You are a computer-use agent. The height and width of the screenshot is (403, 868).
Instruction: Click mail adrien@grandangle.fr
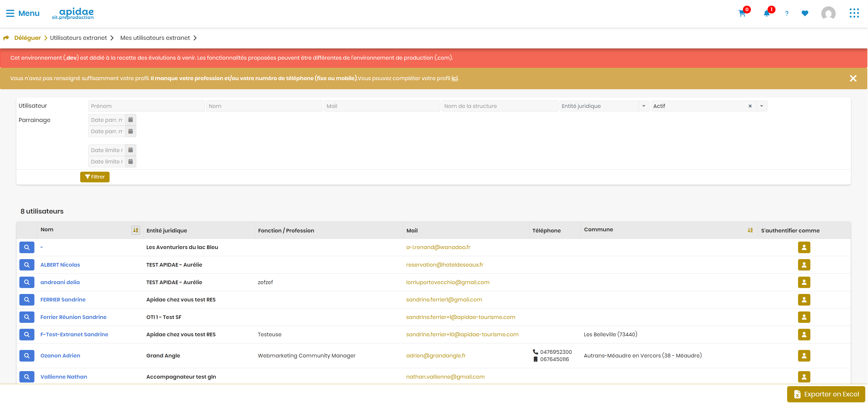[436, 356]
